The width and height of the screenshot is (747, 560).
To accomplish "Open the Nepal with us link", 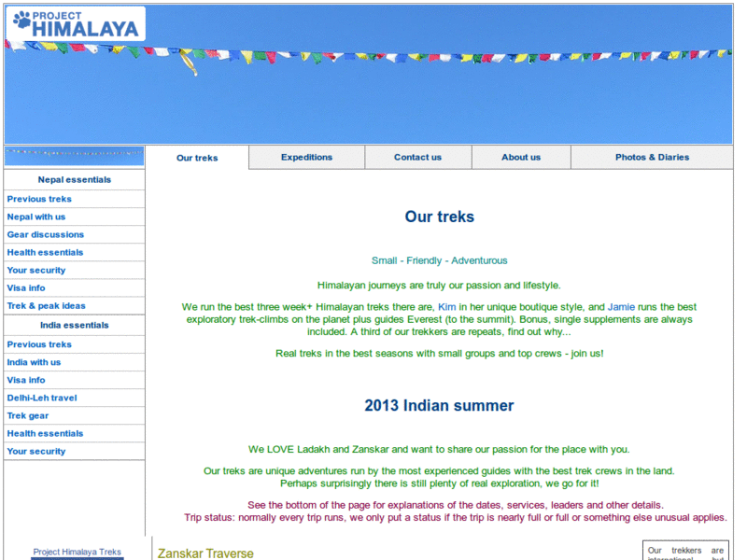I will tap(36, 217).
